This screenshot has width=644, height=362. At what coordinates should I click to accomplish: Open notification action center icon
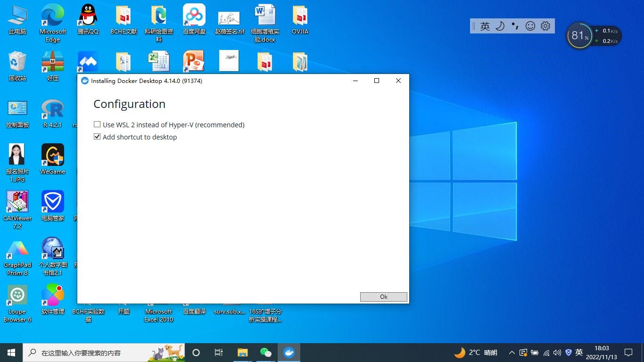pos(628,353)
